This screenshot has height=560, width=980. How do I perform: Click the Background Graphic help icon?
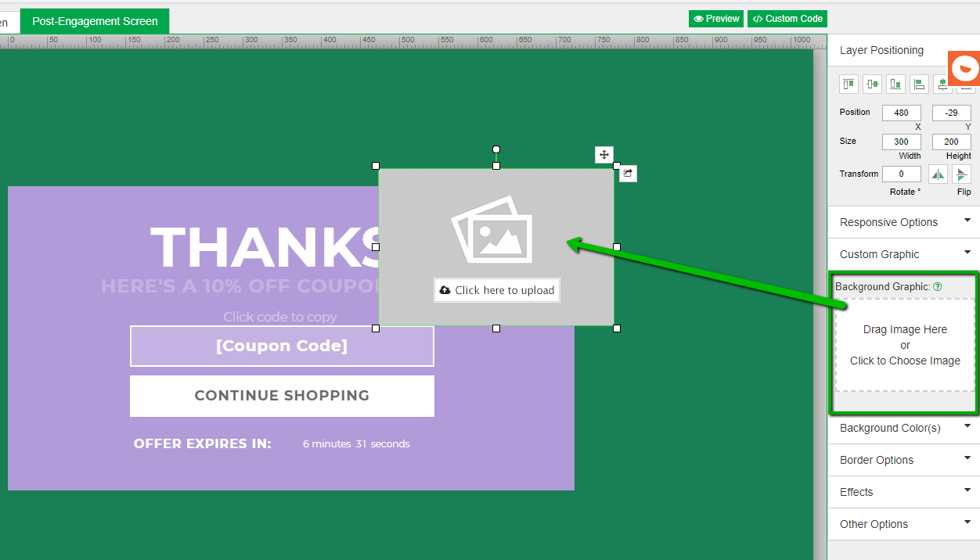coord(938,287)
